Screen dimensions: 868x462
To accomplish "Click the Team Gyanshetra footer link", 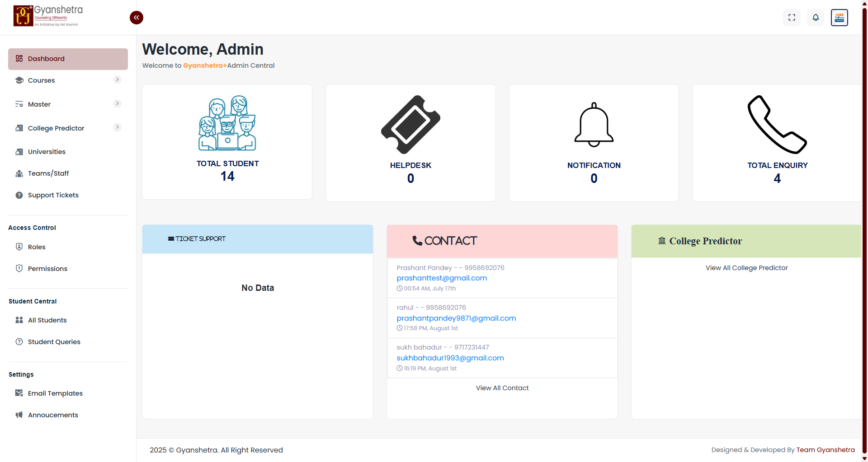I will (x=826, y=450).
